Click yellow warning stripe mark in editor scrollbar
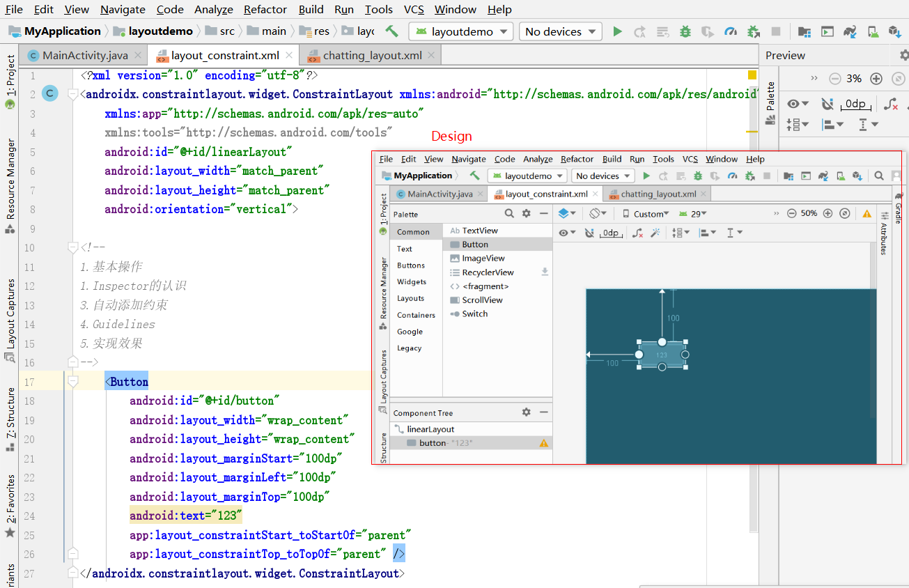909x588 pixels. (752, 131)
